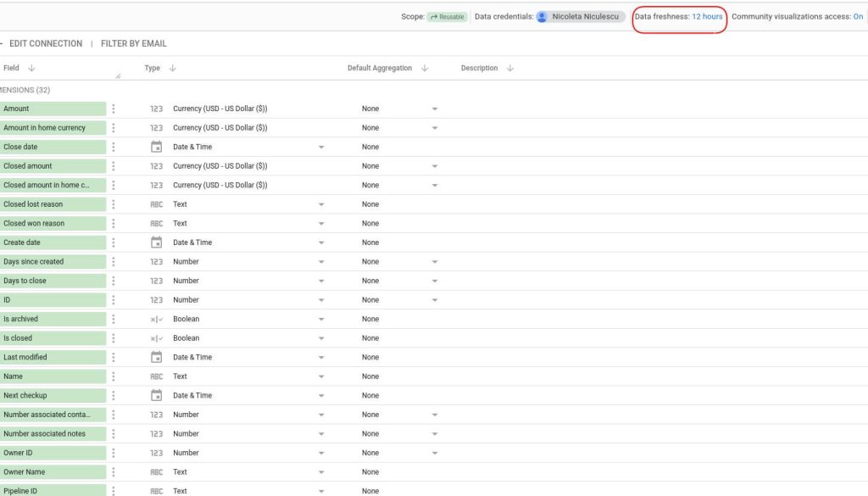Viewport: 868px width, 496px height.
Task: Click Nicoleta Niculescu's avatar icon
Action: tap(541, 15)
